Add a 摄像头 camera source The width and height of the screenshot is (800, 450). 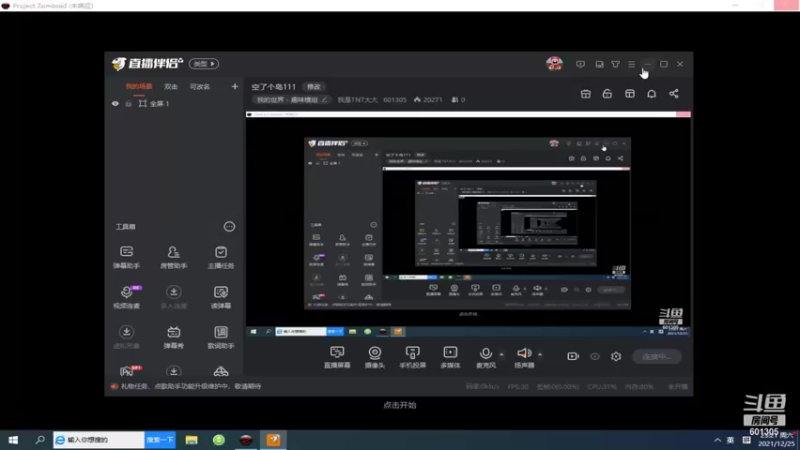coord(374,357)
